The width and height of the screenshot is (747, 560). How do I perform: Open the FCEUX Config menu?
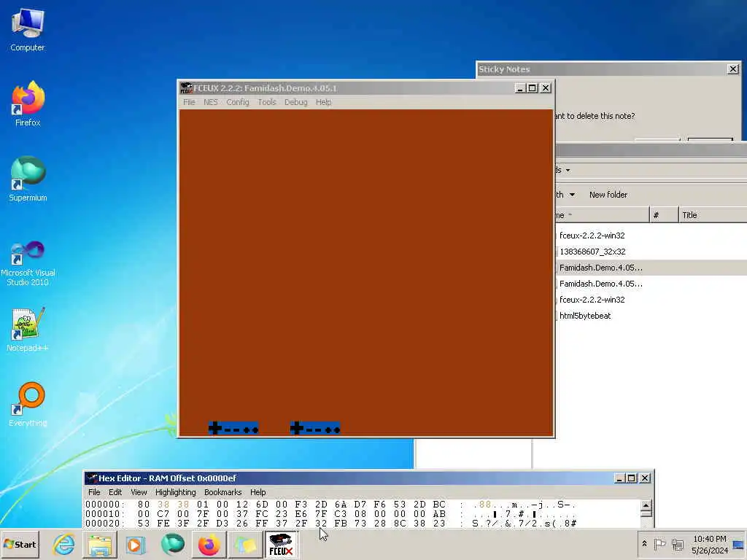click(238, 102)
